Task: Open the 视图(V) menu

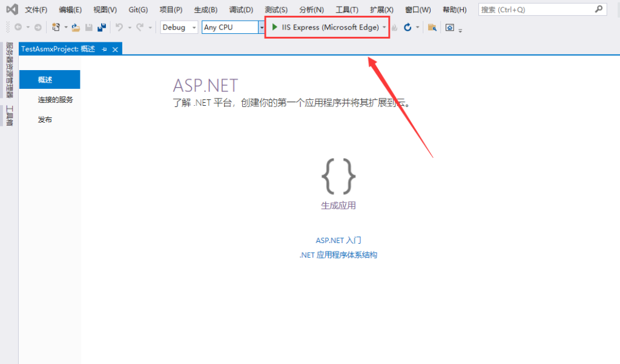Action: (105, 10)
